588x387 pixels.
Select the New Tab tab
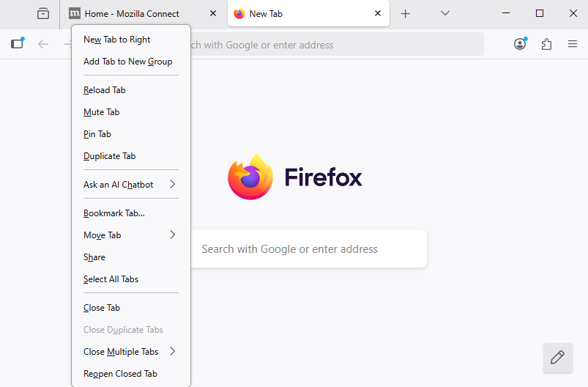(308, 14)
